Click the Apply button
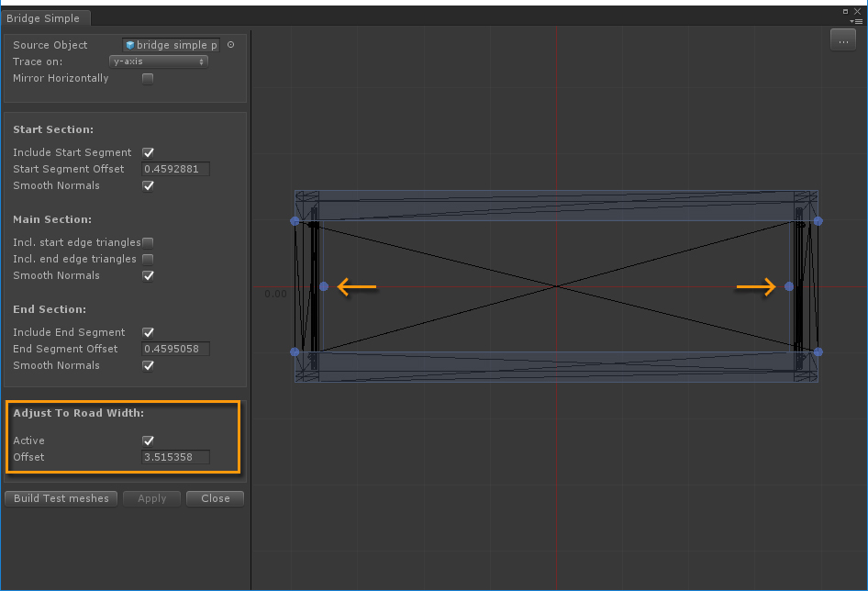The height and width of the screenshot is (591, 868). point(151,498)
